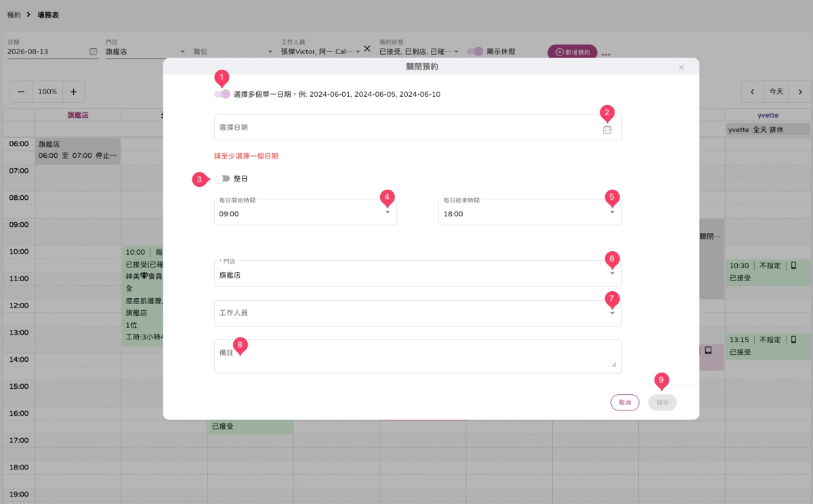Click 預約 breadcrumb link
The image size is (813, 504).
[x=14, y=14]
